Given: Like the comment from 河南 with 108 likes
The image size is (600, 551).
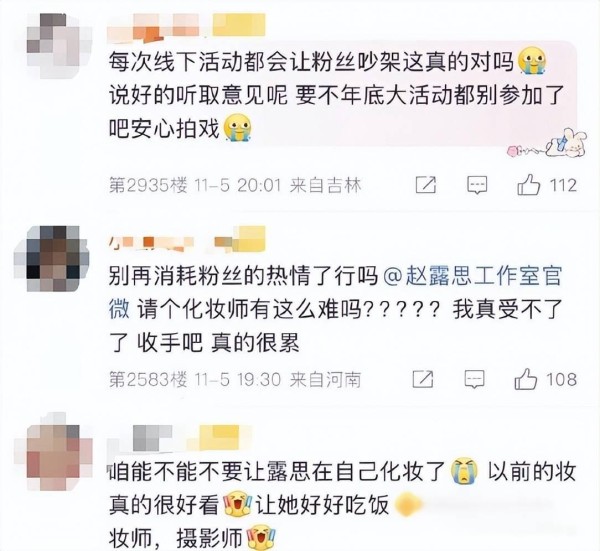Looking at the screenshot, I should pos(526,379).
